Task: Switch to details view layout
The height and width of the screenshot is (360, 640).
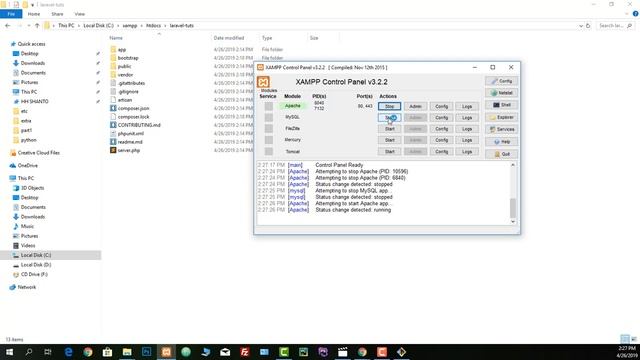Action: click(x=624, y=339)
